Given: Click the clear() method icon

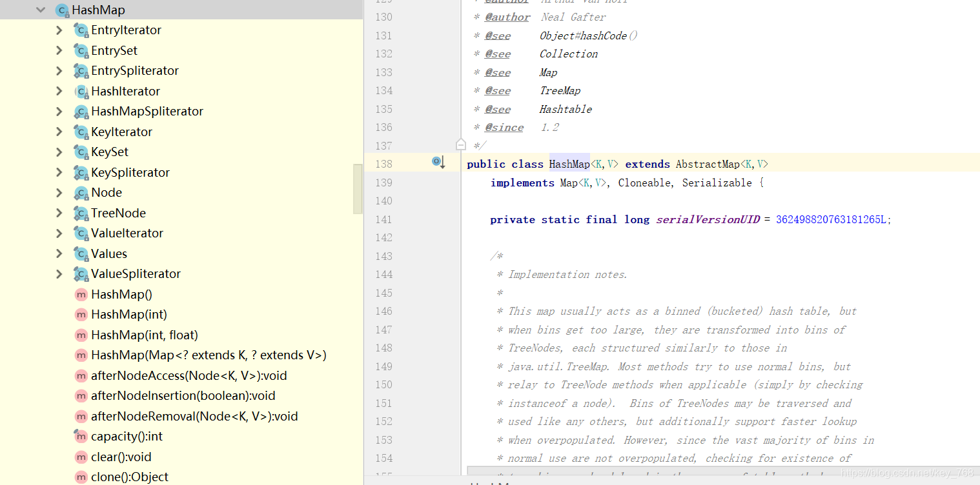Looking at the screenshot, I should point(81,457).
